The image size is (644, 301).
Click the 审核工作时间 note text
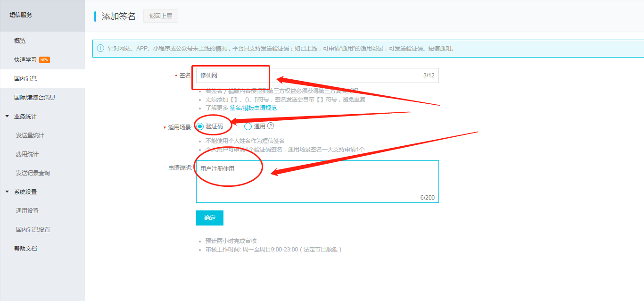pyautogui.click(x=273, y=250)
